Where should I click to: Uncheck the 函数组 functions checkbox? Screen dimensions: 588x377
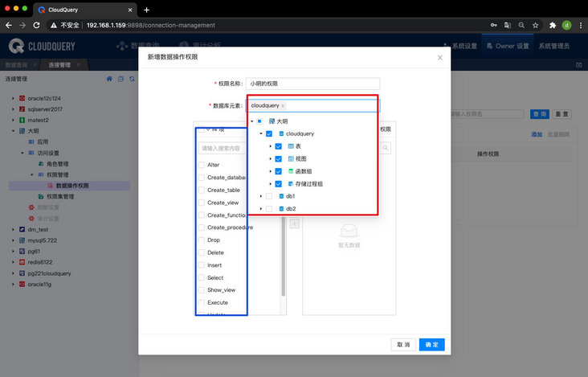(278, 171)
